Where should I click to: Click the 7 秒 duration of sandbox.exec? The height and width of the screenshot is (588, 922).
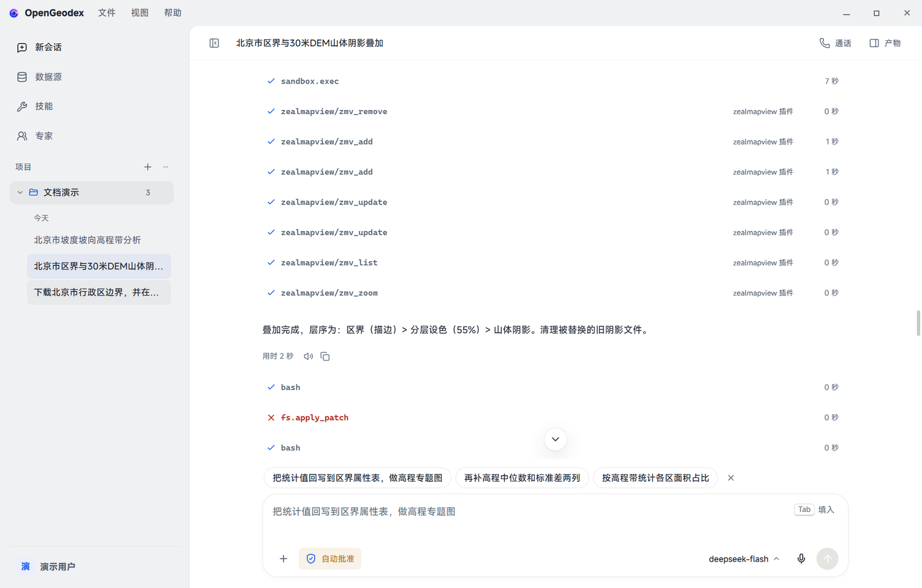point(831,81)
